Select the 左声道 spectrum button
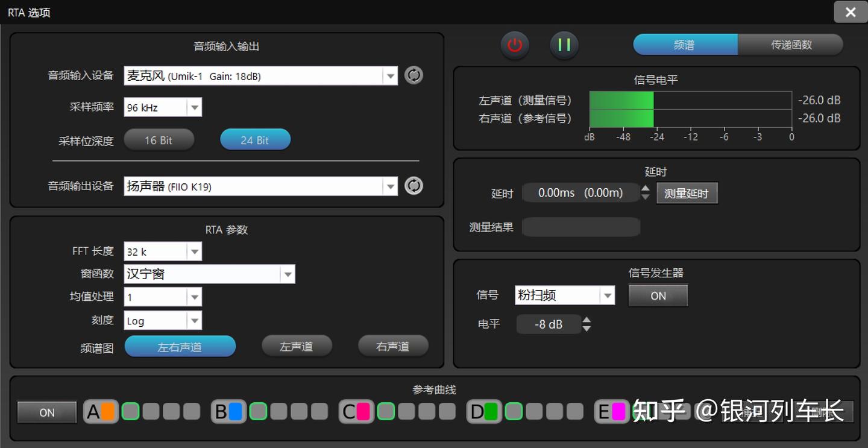868x448 pixels. point(297,347)
